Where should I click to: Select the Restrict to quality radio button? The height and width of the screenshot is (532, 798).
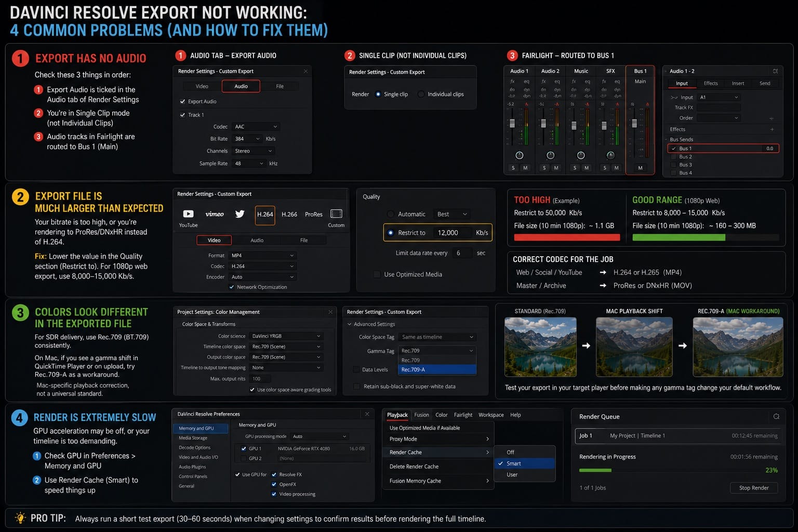(390, 233)
